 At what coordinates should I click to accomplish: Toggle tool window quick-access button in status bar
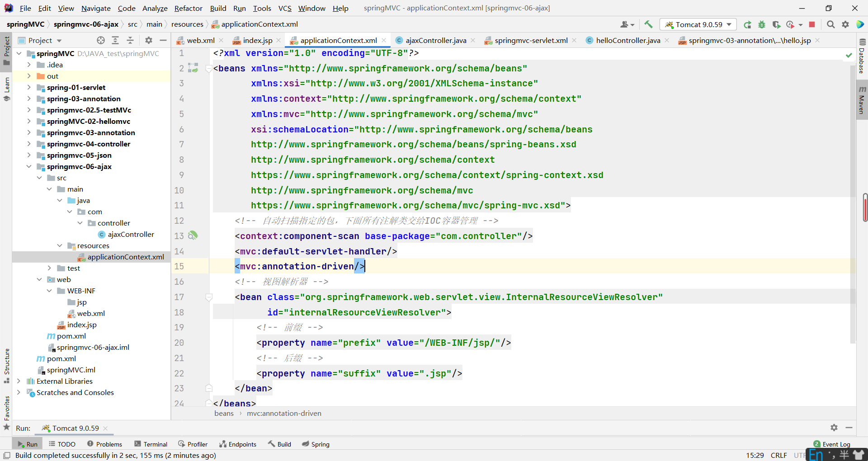7,455
